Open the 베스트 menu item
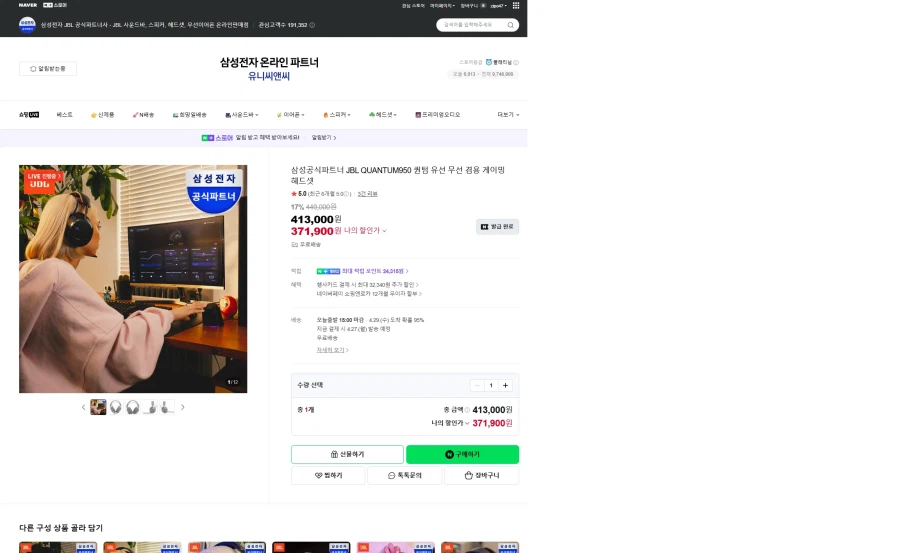Viewport: 900px width, 553px height. point(64,115)
